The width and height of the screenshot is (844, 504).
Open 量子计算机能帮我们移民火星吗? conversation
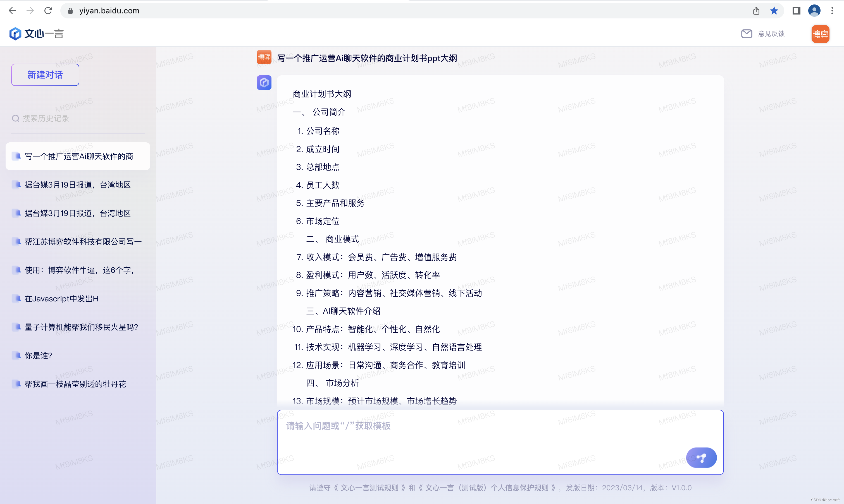coord(78,327)
